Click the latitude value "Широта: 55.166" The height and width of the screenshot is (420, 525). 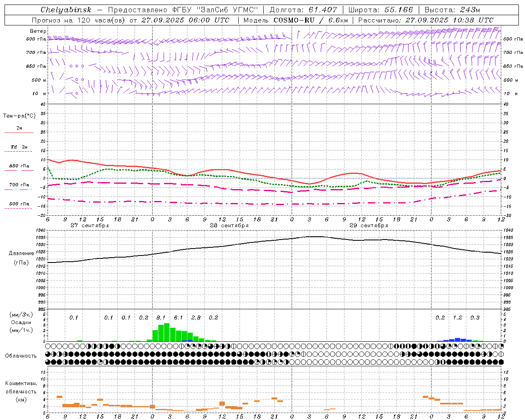pyautogui.click(x=380, y=10)
